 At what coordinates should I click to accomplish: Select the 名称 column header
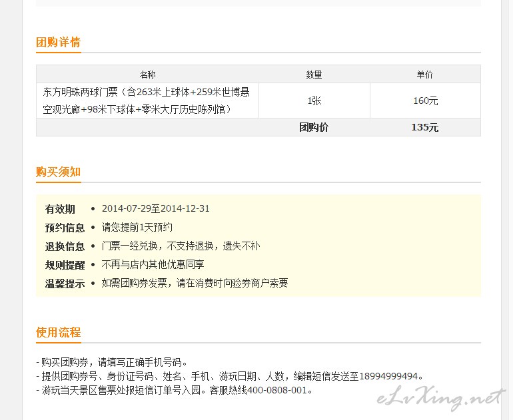point(147,75)
